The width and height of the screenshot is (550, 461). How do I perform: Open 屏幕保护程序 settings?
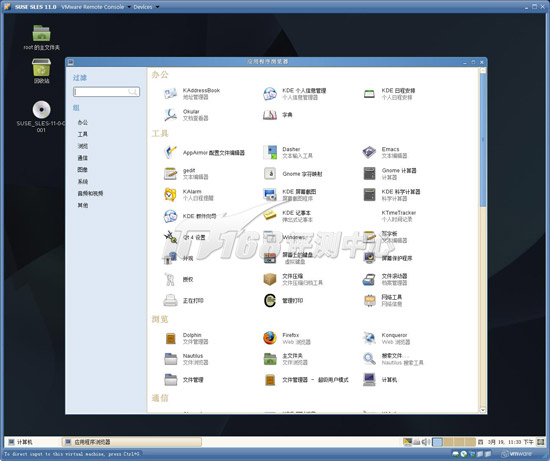pos(388,258)
